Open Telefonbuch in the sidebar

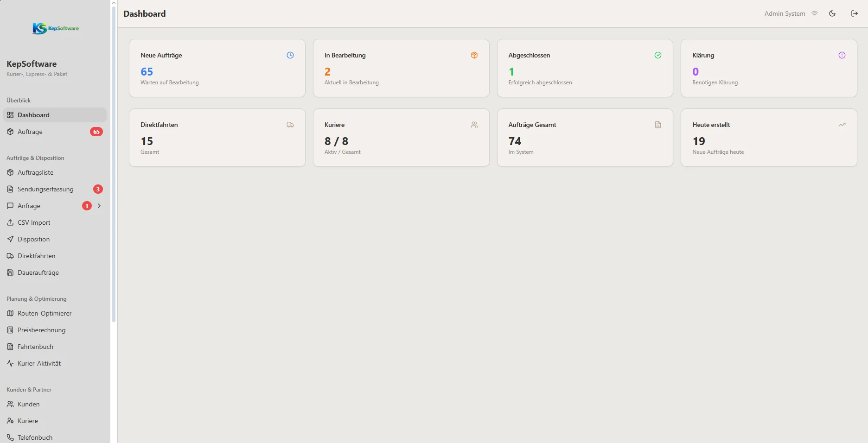coord(35,437)
